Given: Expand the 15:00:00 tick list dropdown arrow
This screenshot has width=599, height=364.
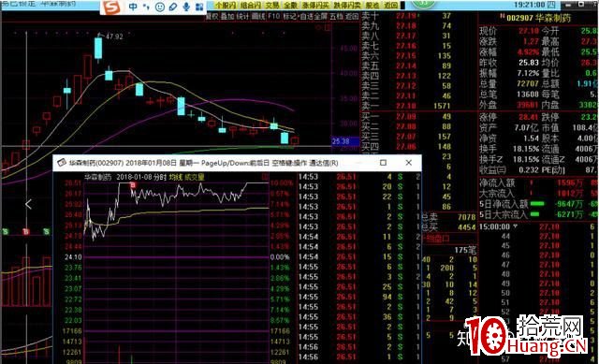Looking at the screenshot, I should 516,226.
